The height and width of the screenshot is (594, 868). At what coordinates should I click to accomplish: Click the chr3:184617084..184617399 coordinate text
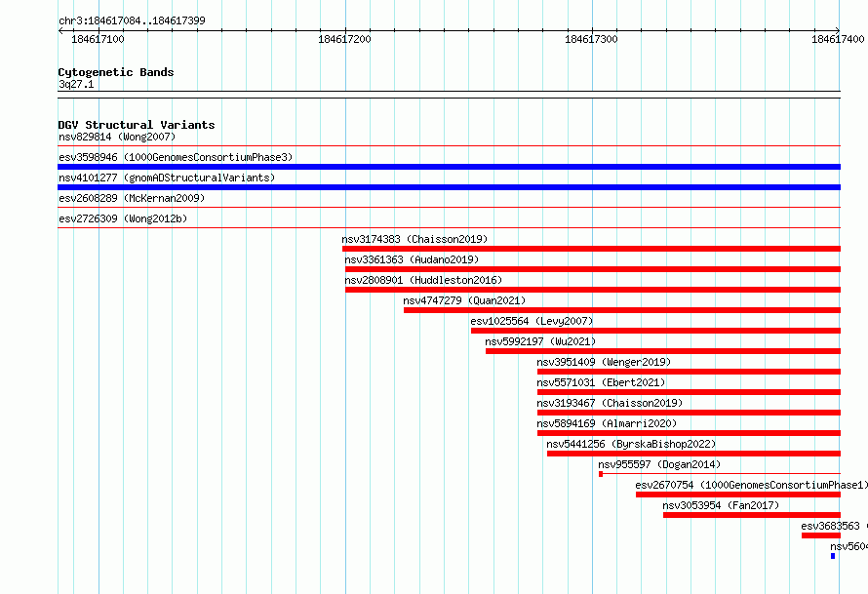tap(132, 20)
